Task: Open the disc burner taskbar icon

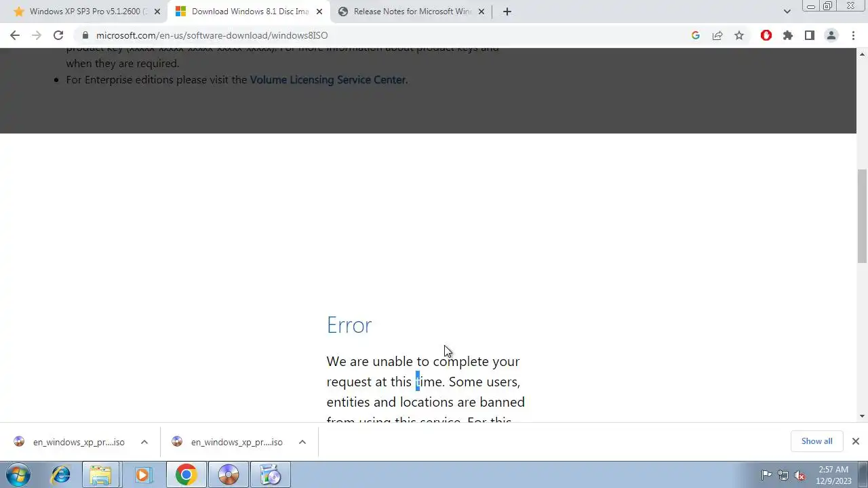Action: 229,474
